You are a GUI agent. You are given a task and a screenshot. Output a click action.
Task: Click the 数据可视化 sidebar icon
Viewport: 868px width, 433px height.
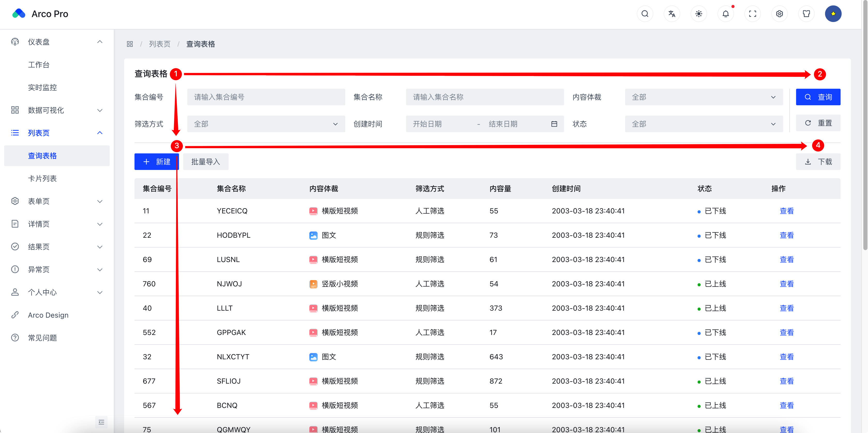(x=15, y=110)
